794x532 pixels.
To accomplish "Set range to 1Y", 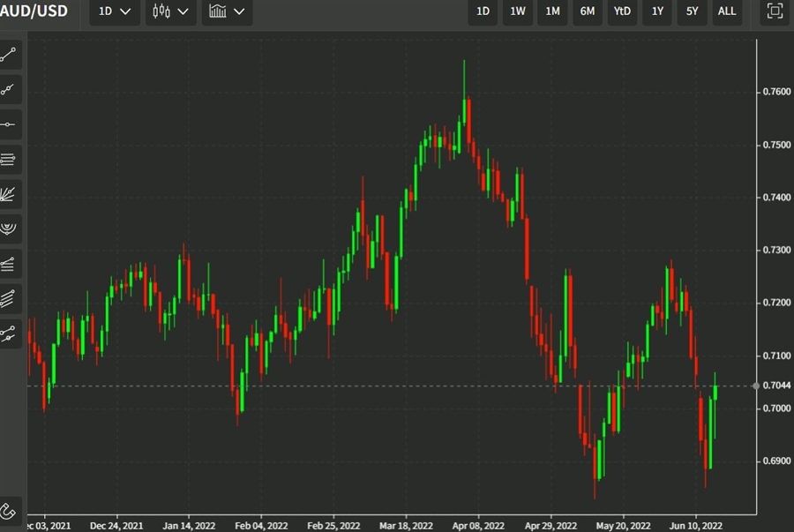I will (657, 11).
